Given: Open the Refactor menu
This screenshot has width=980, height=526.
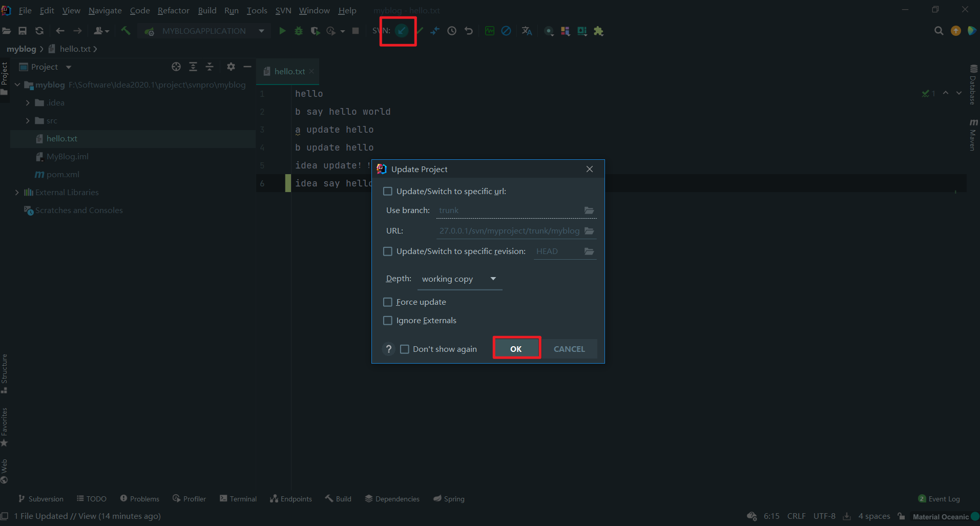Looking at the screenshot, I should tap(173, 10).
